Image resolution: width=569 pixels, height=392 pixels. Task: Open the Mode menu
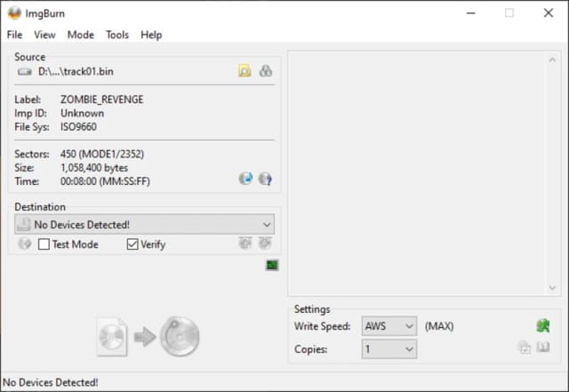pos(81,35)
